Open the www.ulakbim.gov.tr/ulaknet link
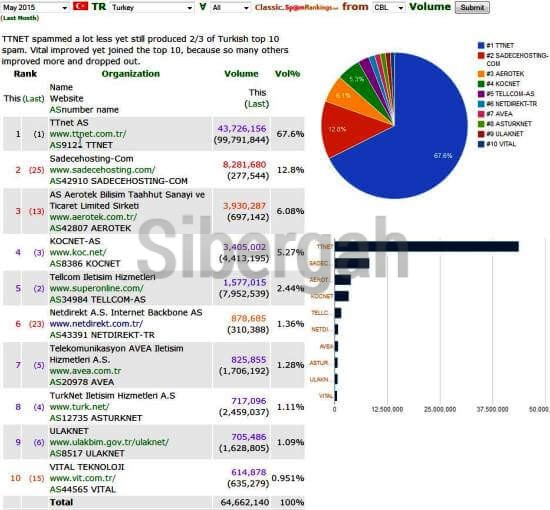 [x=109, y=442]
